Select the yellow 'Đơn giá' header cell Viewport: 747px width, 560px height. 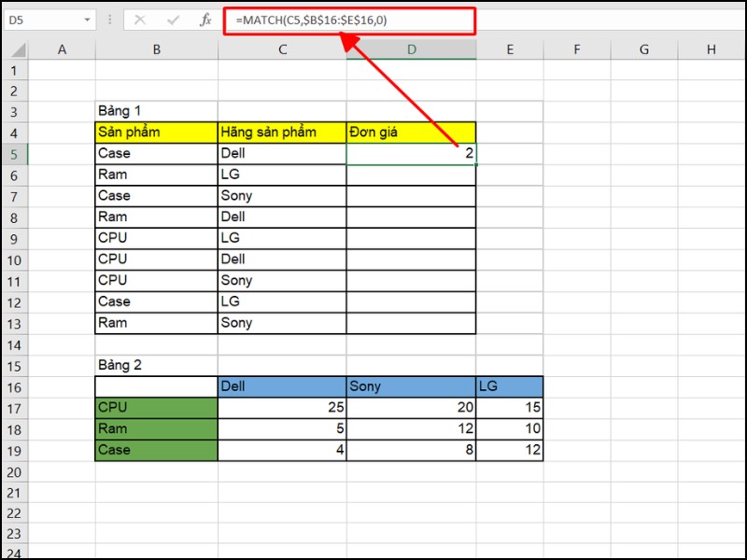[x=411, y=133]
